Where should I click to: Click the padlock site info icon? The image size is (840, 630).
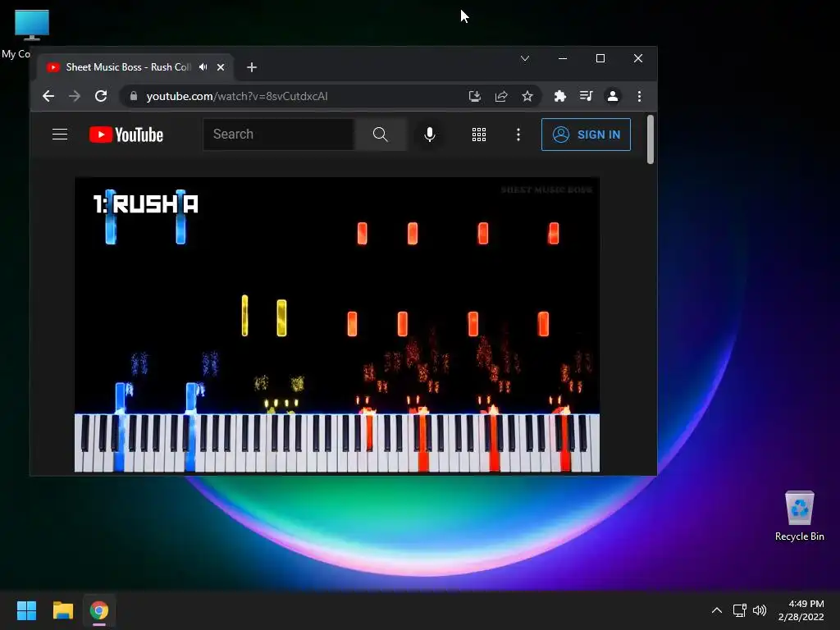pos(134,96)
